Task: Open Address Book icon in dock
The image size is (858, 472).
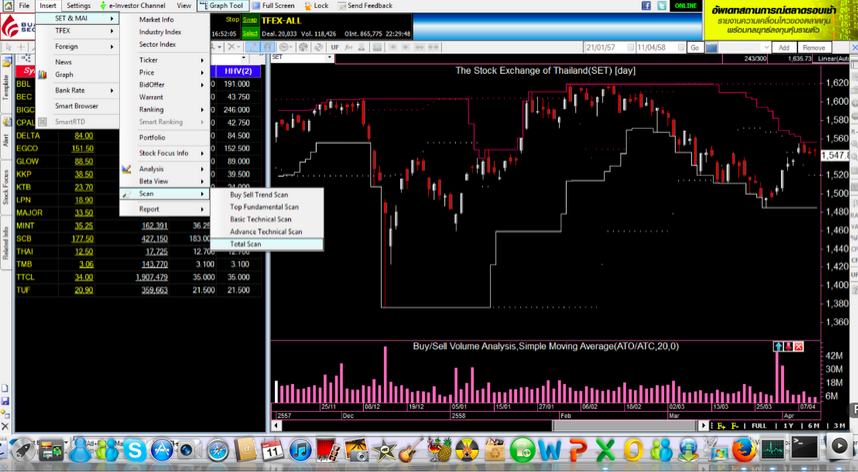Action: pyautogui.click(x=245, y=450)
